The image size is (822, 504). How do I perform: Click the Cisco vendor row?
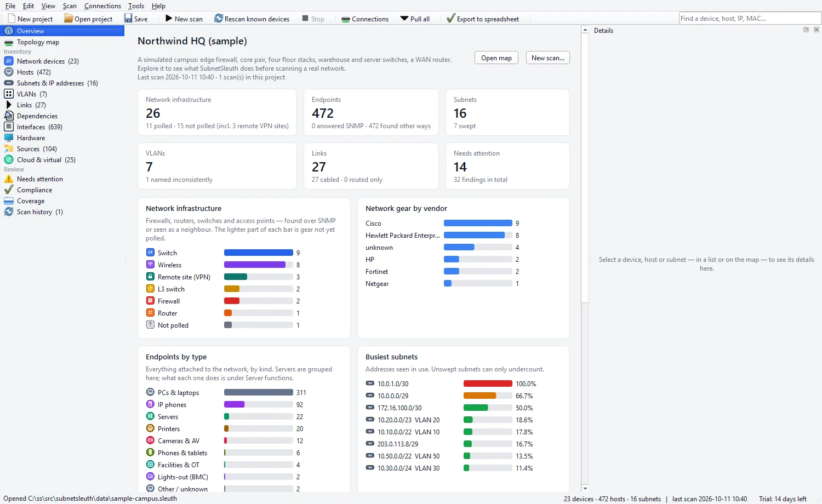click(443, 224)
